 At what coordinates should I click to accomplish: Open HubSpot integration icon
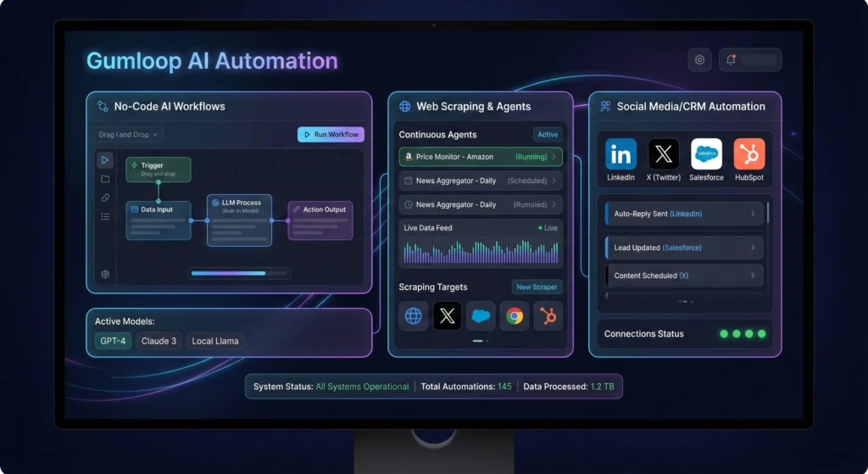(x=749, y=154)
